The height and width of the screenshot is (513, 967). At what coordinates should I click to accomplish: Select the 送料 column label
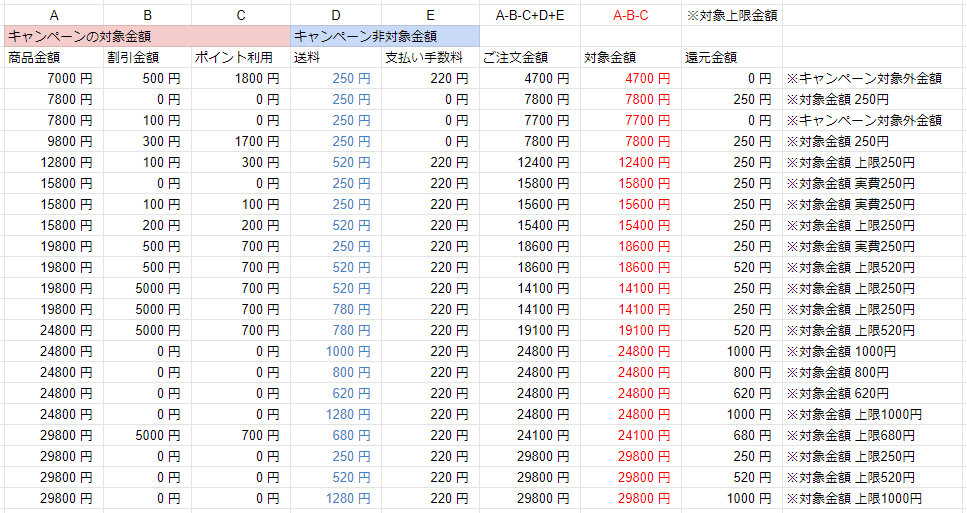(335, 57)
